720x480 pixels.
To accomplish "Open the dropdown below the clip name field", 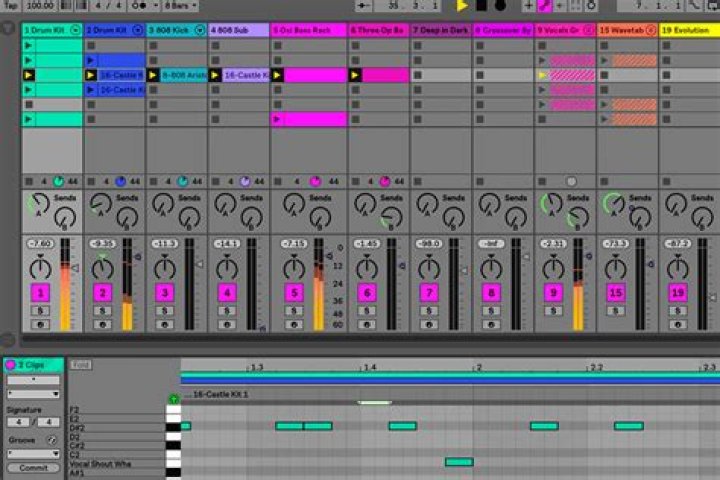I will (33, 394).
